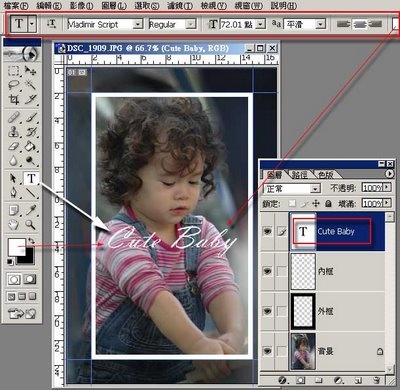The width and height of the screenshot is (400, 390).
Task: Select the Paint Bucket tool
Action: pos(31,146)
